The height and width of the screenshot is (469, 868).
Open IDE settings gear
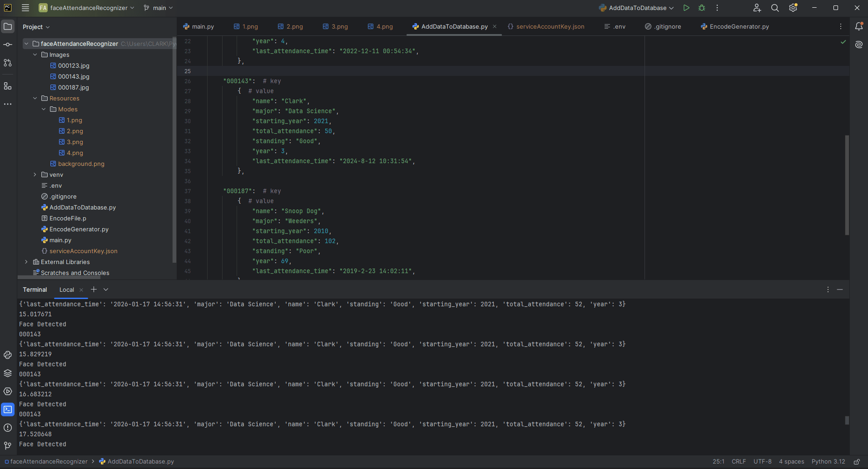[793, 8]
